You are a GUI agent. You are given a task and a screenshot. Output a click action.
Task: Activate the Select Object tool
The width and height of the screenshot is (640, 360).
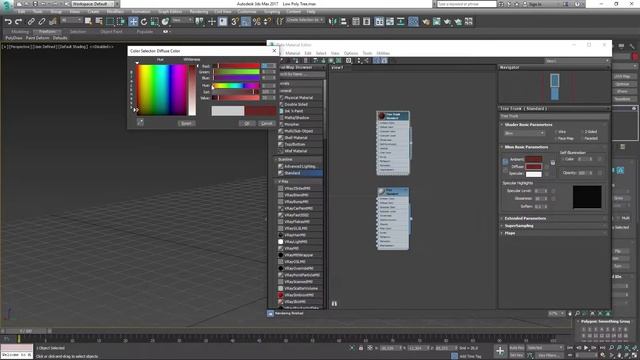[x=88, y=22]
